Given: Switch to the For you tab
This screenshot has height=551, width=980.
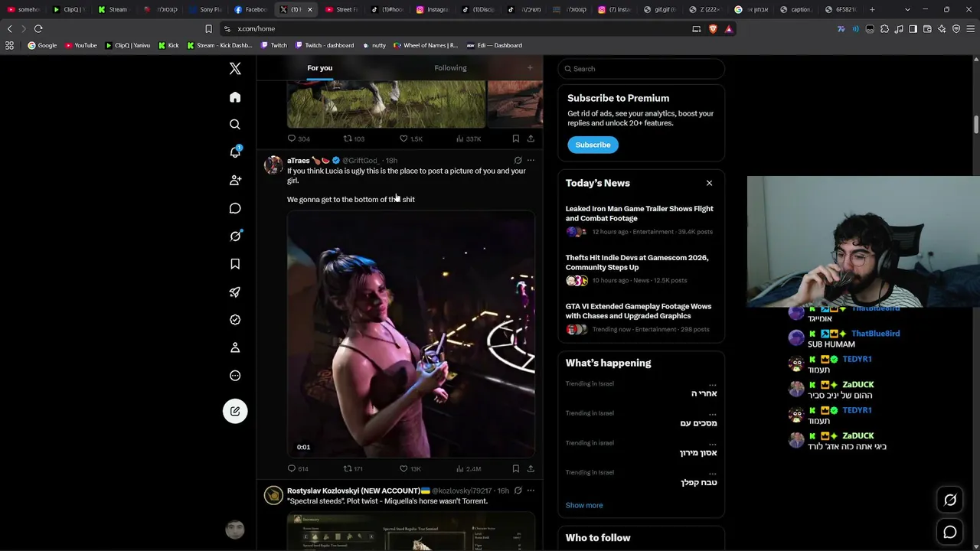Looking at the screenshot, I should (x=320, y=68).
